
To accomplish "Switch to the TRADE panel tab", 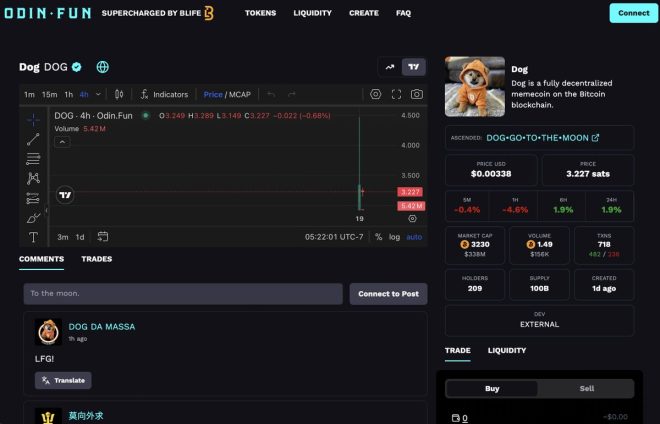I will point(458,350).
